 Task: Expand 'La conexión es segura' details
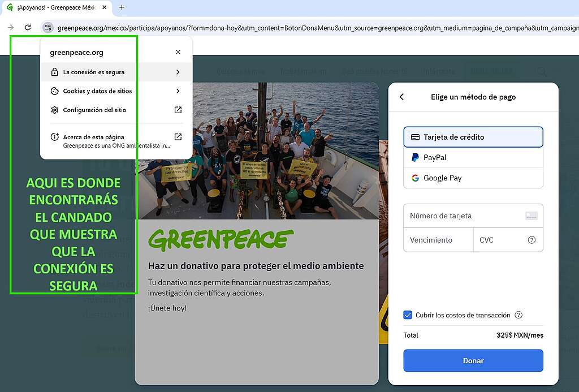click(x=116, y=72)
